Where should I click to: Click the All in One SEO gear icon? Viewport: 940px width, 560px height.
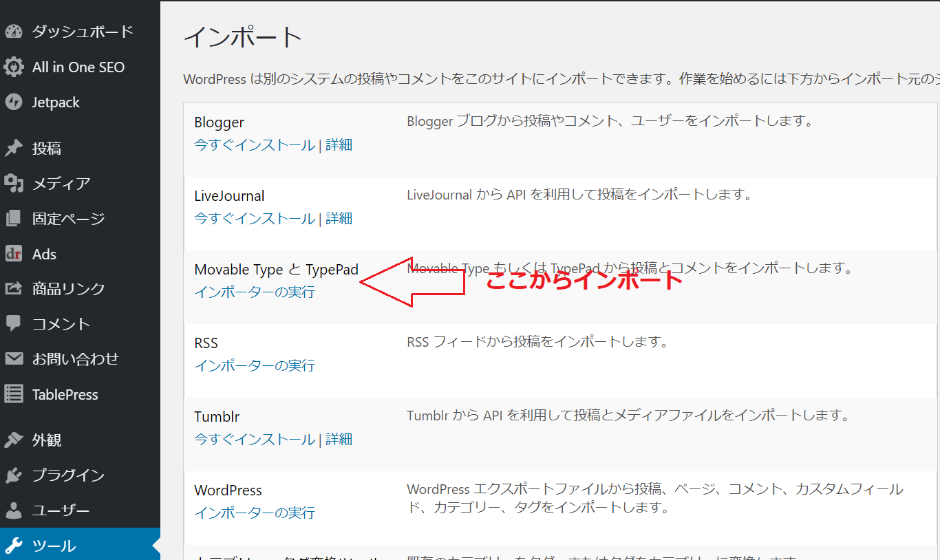pyautogui.click(x=14, y=67)
